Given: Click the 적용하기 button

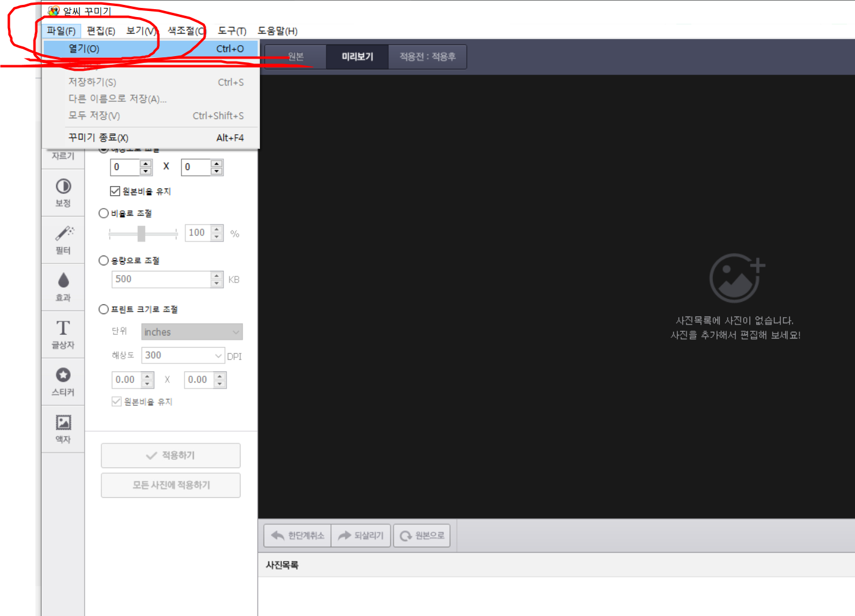Looking at the screenshot, I should [x=171, y=456].
